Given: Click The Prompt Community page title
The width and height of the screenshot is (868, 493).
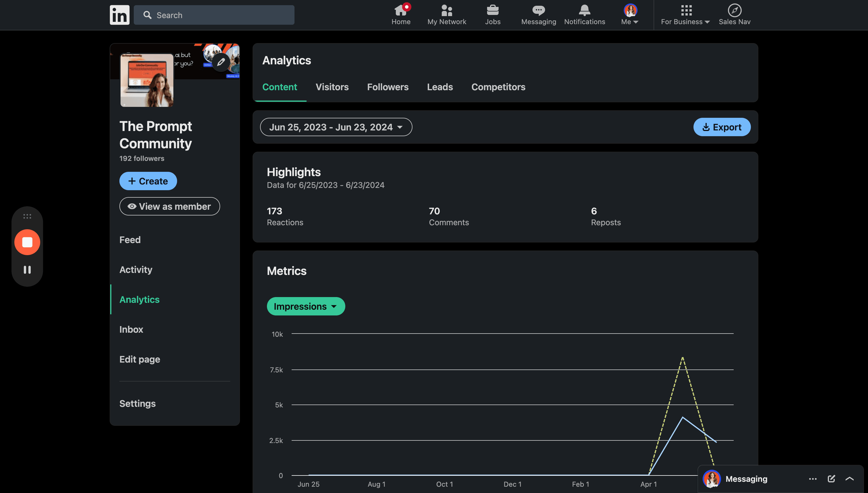Looking at the screenshot, I should 156,135.
